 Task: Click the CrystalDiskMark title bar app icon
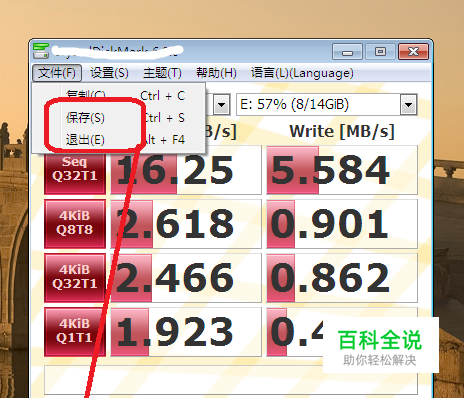click(41, 51)
